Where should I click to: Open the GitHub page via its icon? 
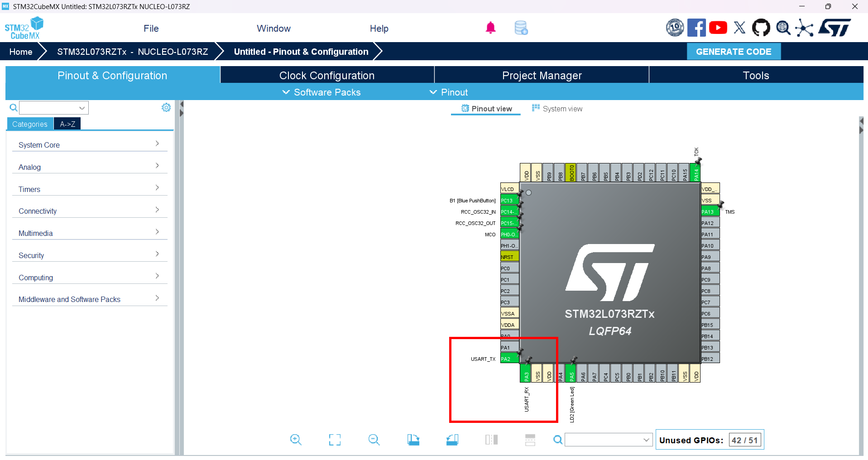tap(761, 27)
